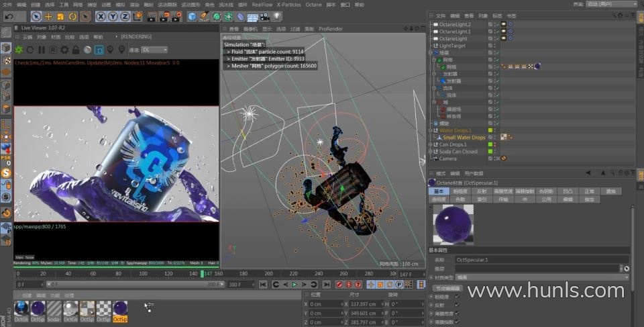Open the material type dropdown

point(542,277)
